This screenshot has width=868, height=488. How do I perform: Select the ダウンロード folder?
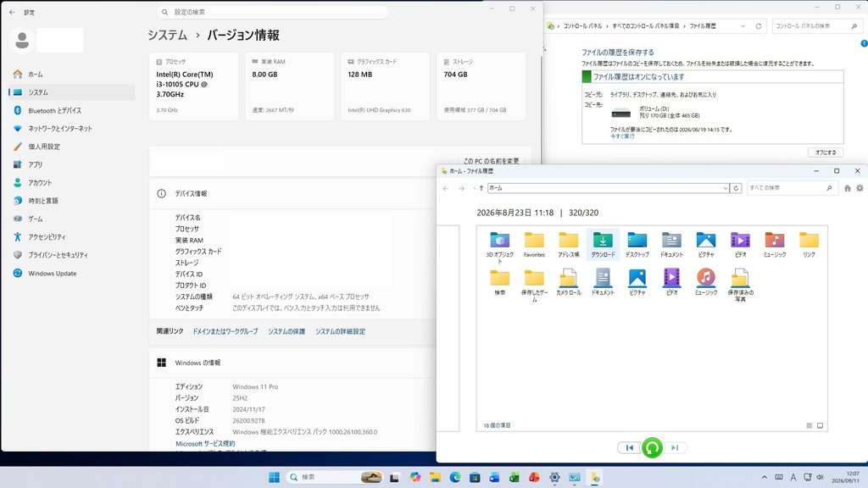click(x=603, y=245)
